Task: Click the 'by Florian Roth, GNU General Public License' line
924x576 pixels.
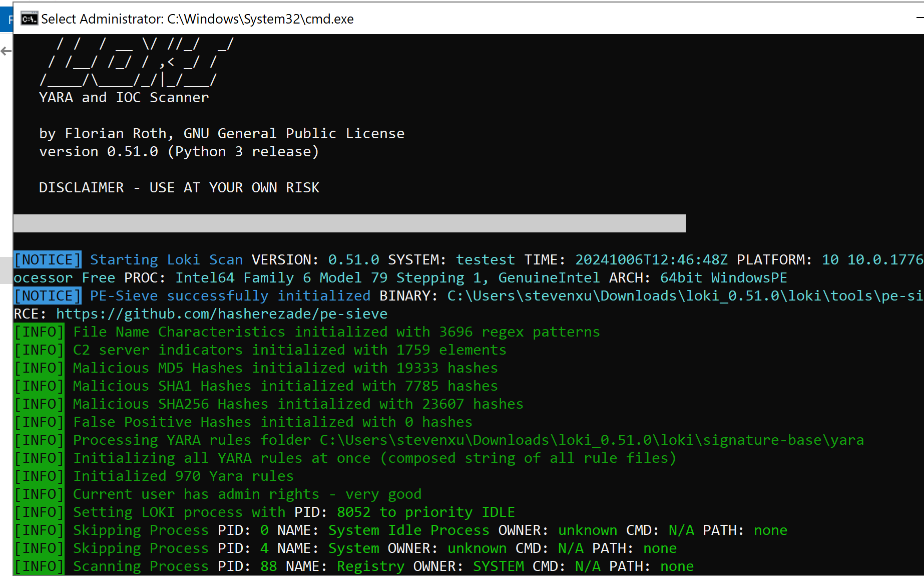Action: pos(222,134)
